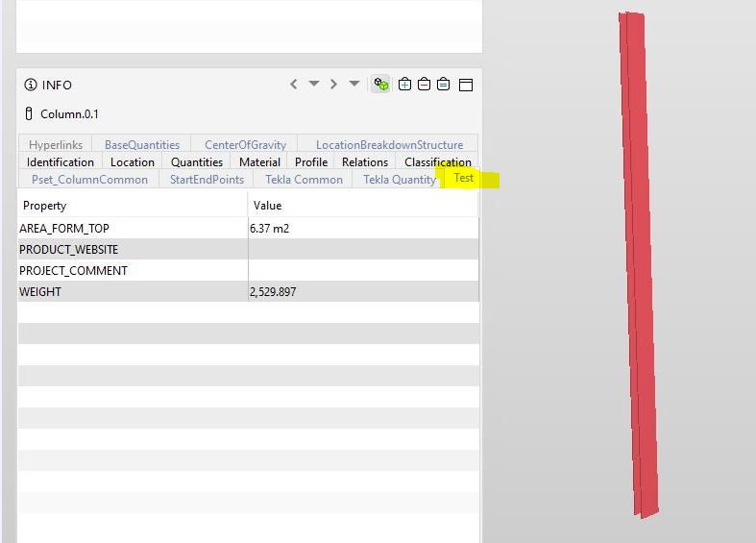Click the panel window layout icon
Viewport: 756px width, 543px height.
click(466, 85)
